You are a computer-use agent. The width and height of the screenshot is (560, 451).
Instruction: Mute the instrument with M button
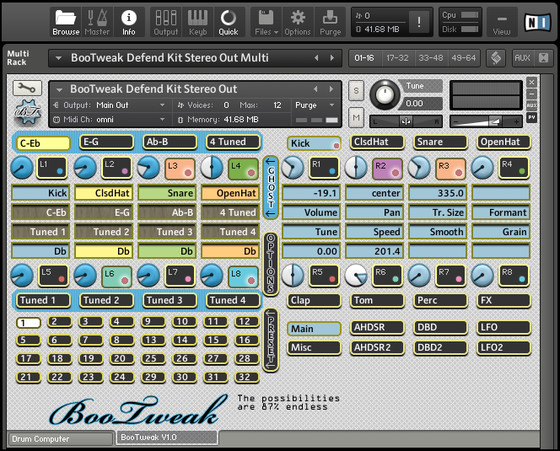pyautogui.click(x=356, y=117)
